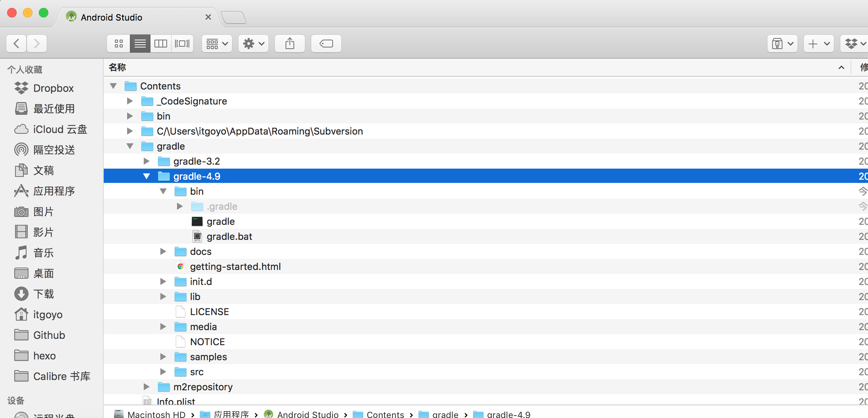Select the NOTICE file
Image resolution: width=868 pixels, height=418 pixels.
[486, 342]
